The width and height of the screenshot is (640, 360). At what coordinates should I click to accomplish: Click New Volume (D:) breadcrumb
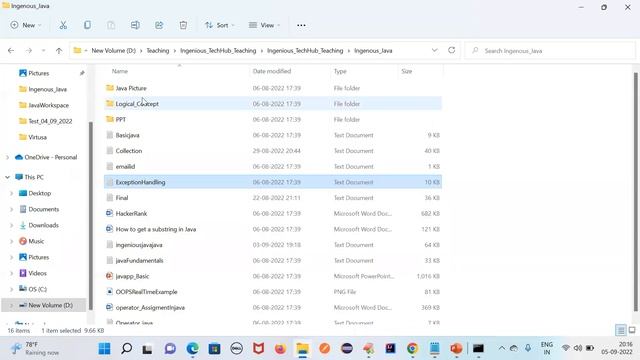(x=113, y=51)
